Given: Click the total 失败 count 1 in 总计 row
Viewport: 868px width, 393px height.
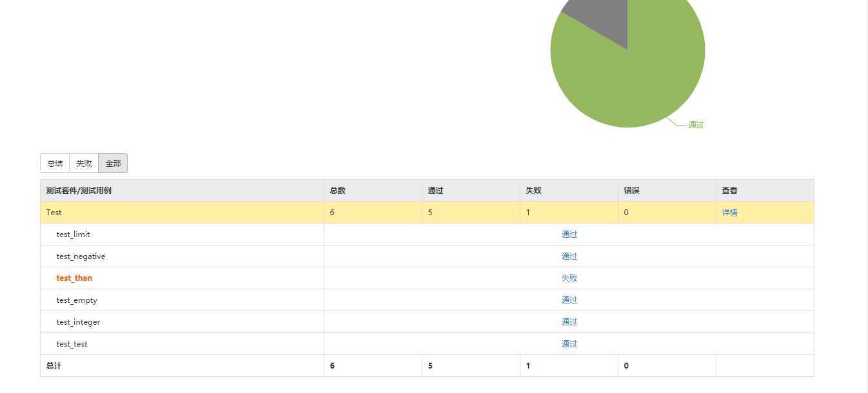Looking at the screenshot, I should (x=528, y=366).
